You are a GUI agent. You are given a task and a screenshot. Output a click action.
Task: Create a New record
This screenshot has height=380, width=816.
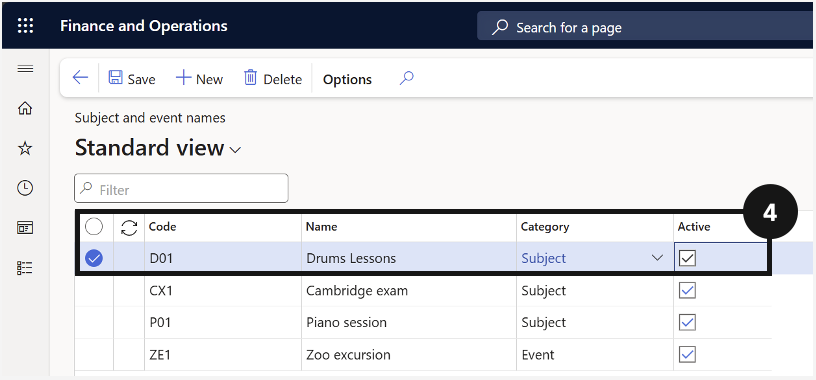coord(199,79)
